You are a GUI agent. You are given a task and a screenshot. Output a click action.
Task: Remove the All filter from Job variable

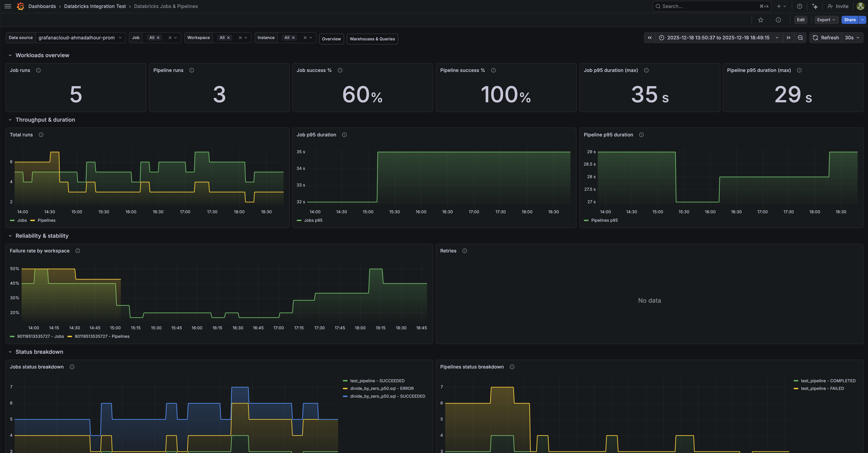pyautogui.click(x=158, y=38)
